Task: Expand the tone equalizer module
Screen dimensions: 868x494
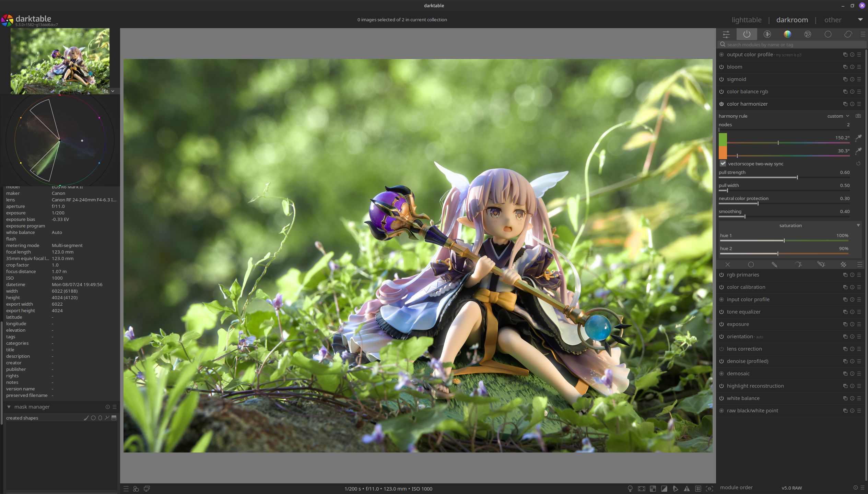Action: 743,312
